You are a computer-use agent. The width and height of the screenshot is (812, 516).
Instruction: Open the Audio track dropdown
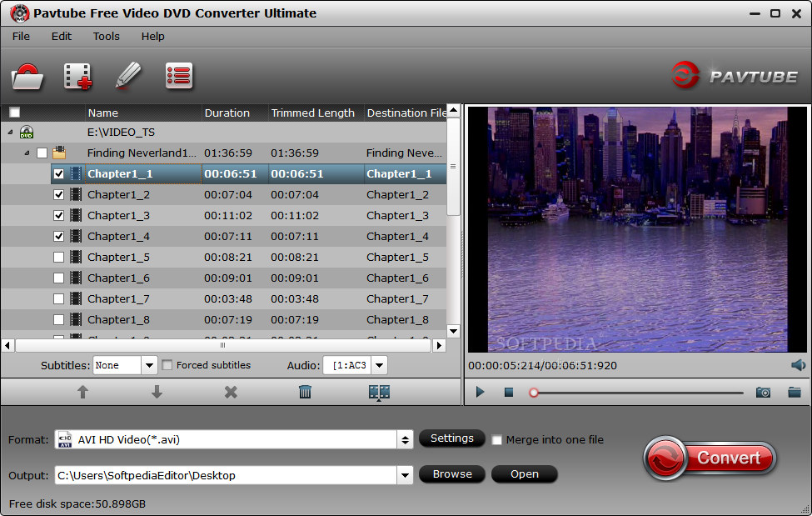pyautogui.click(x=379, y=365)
